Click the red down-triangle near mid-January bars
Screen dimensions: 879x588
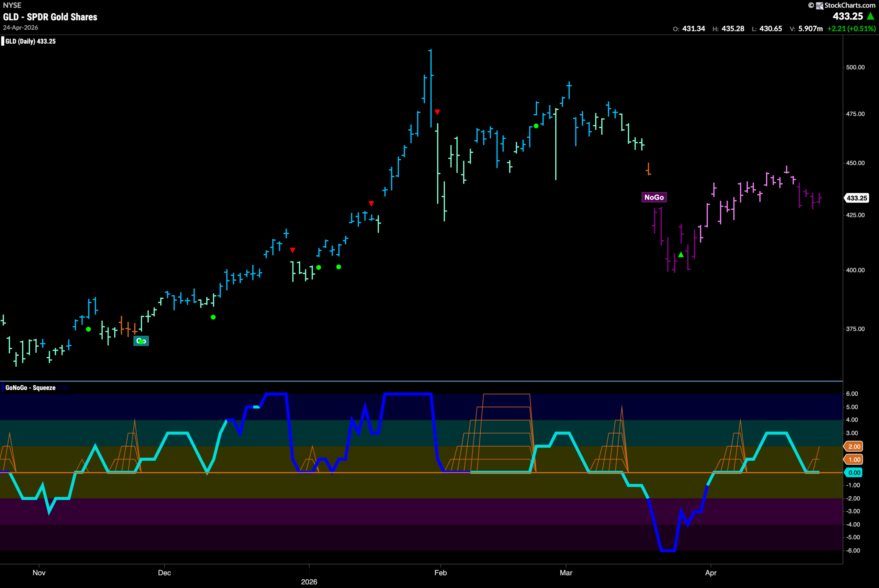click(371, 204)
